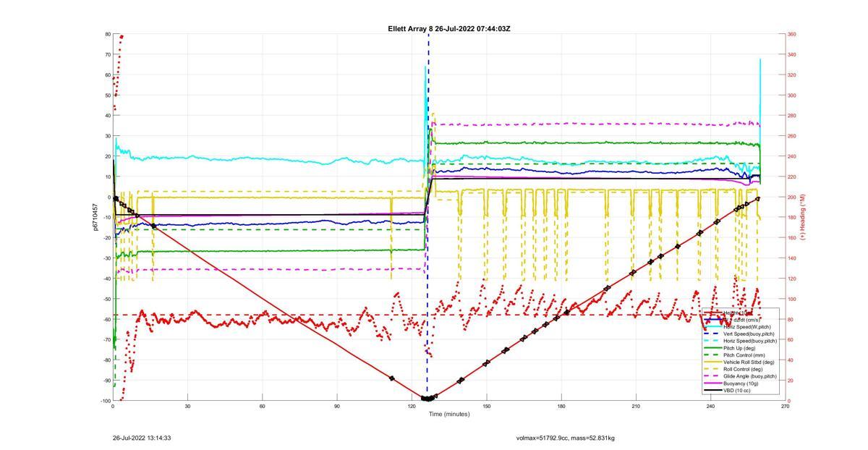Select 'Buoyancy (10g)' legend entry
Viewport: 868px width, 450px height.
(x=742, y=383)
